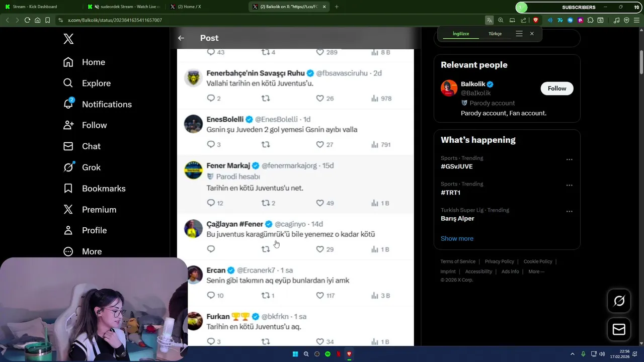Image resolution: width=644 pixels, height=362 pixels.
Task: Share this page from address bar
Action: (x=524, y=20)
